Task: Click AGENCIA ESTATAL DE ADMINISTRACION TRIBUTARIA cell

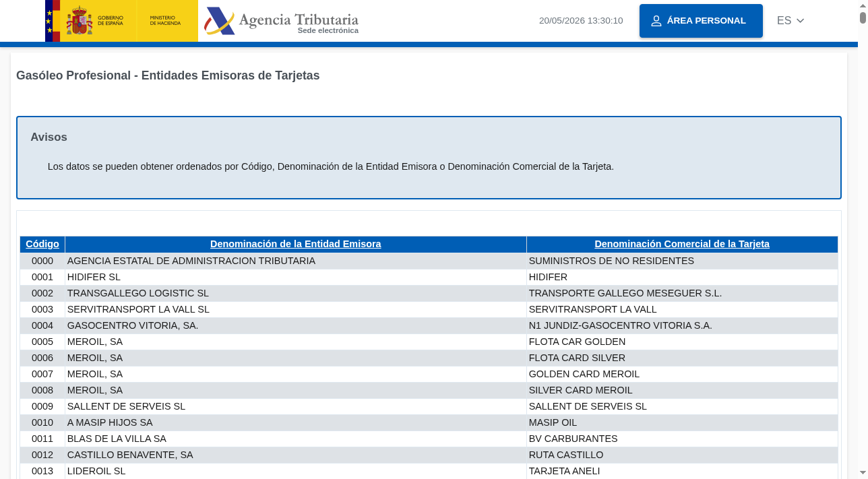Action: [x=296, y=261]
